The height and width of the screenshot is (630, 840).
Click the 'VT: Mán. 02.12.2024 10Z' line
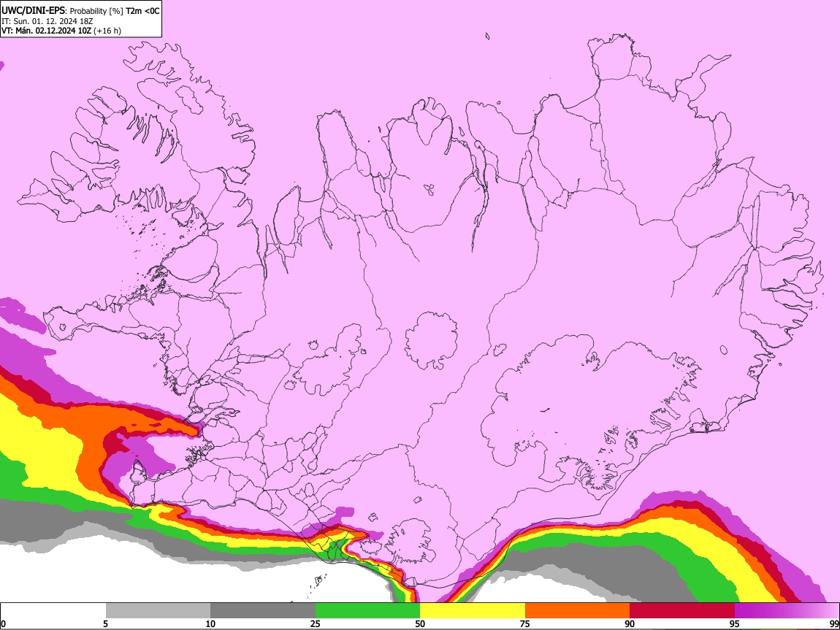[x=46, y=31]
